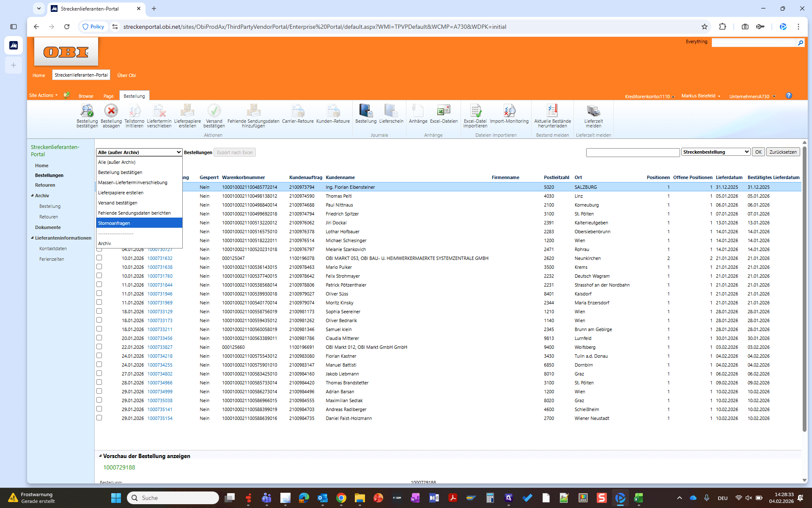Bookmark the page with the star icon
This screenshot has width=812, height=508.
[705, 27]
